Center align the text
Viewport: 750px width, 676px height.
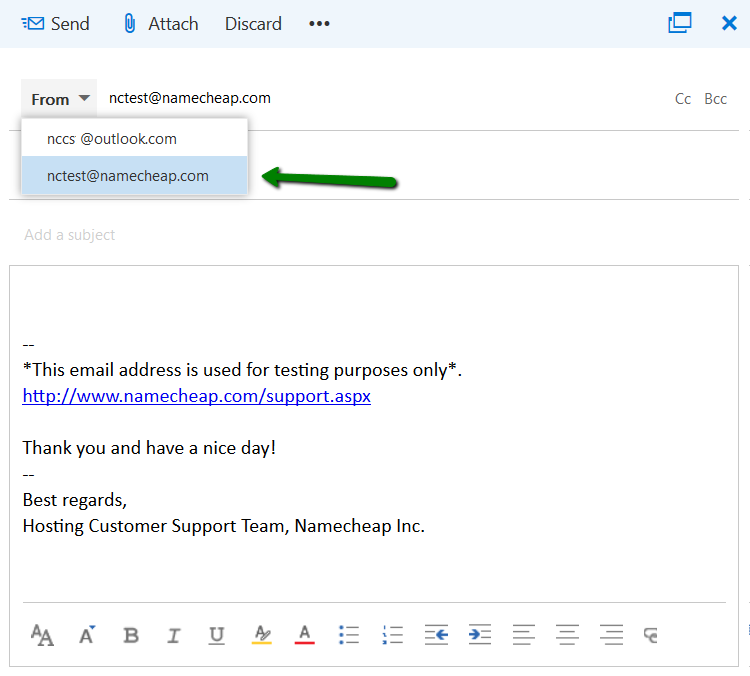coord(567,635)
